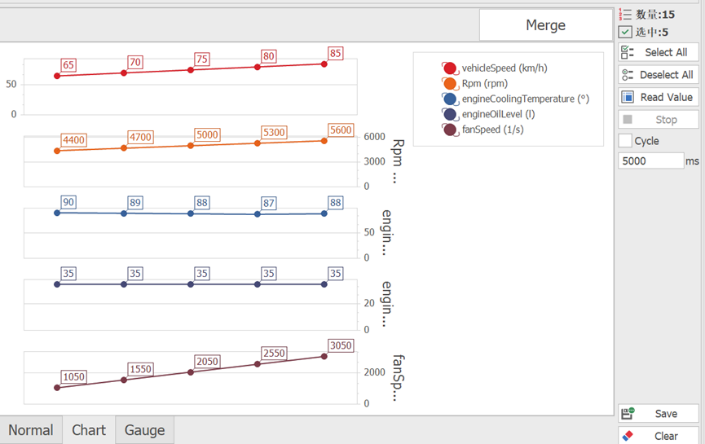Click fan speed data label 1050
This screenshot has height=444, width=705.
pos(74,377)
